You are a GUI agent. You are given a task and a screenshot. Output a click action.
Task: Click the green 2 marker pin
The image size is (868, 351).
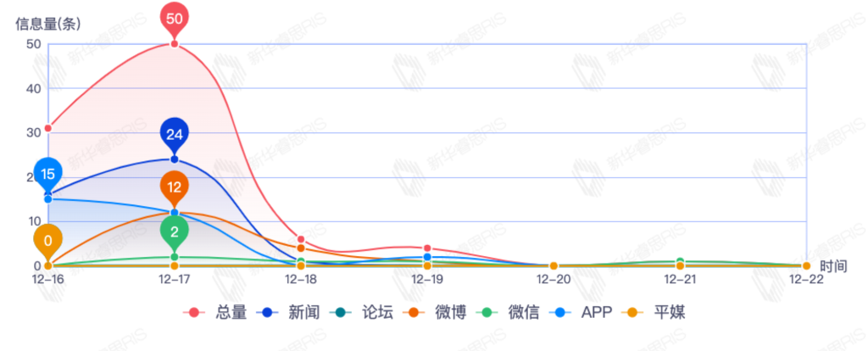click(x=174, y=231)
